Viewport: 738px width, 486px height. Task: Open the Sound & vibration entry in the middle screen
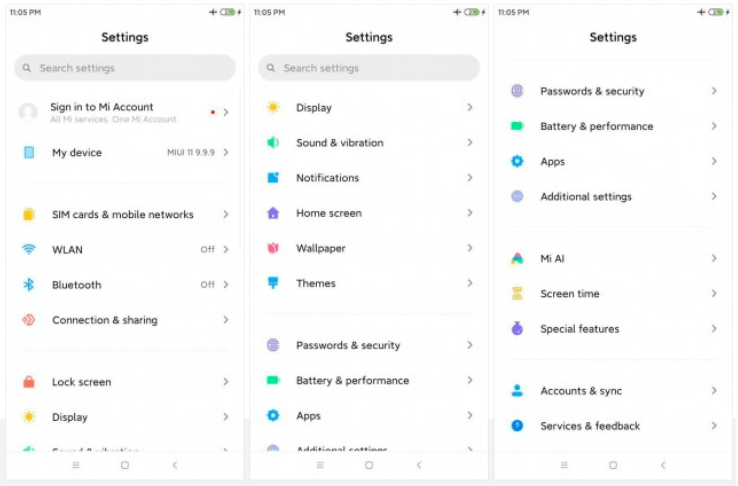coord(339,143)
